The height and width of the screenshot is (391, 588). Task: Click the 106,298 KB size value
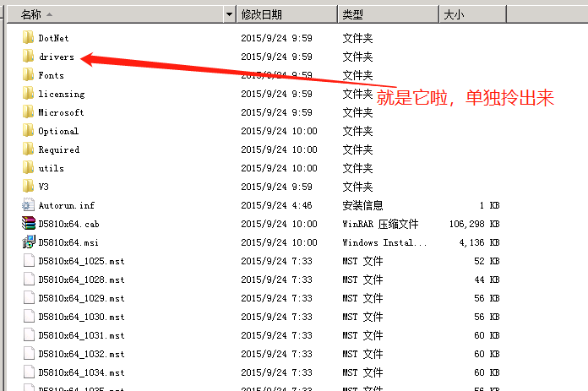pos(475,224)
